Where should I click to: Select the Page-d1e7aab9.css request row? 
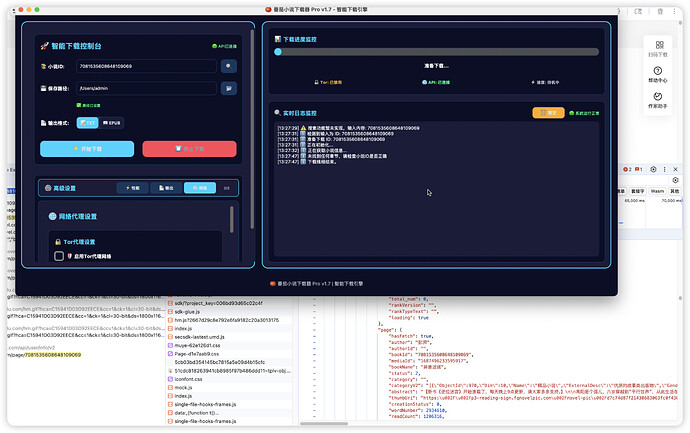pyautogui.click(x=229, y=354)
